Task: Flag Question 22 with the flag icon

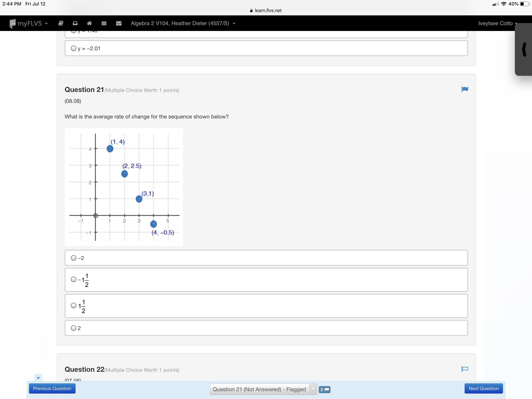Action: click(x=464, y=369)
